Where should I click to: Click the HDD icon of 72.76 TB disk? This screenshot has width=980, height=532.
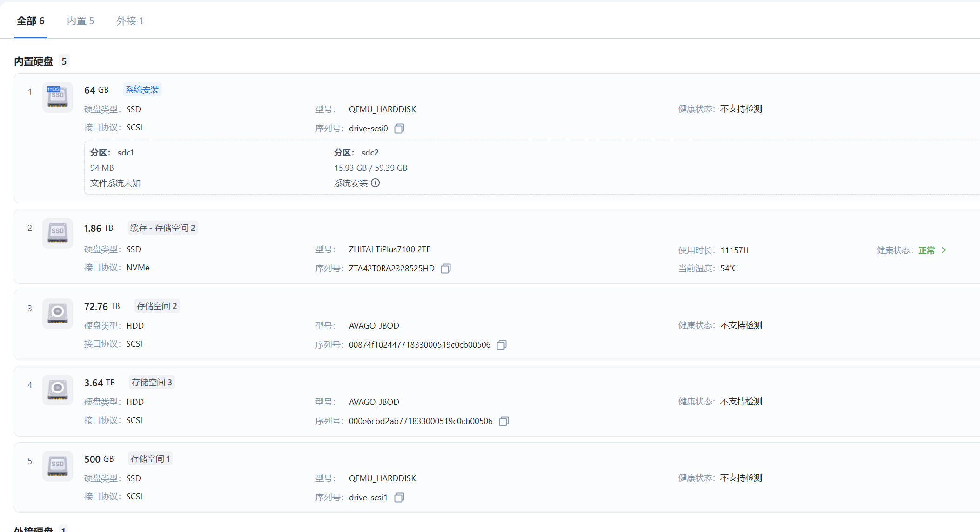point(58,313)
